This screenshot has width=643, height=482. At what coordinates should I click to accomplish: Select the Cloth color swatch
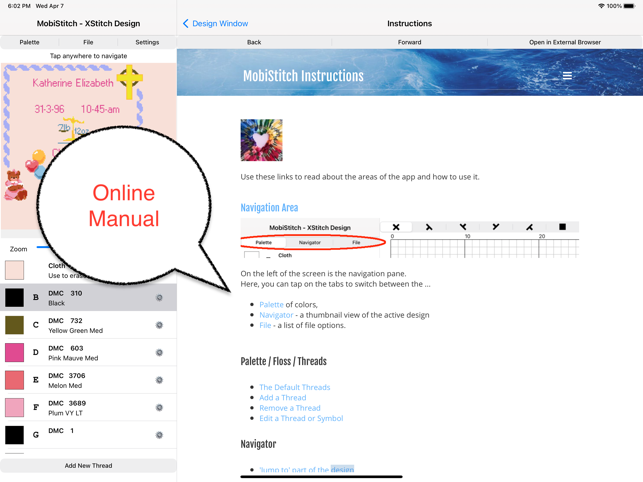(x=14, y=270)
